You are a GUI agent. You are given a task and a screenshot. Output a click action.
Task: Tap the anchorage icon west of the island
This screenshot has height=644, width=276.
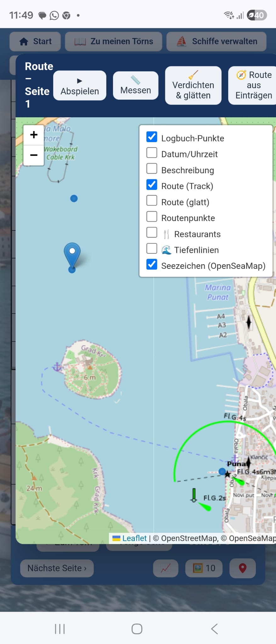point(57,367)
